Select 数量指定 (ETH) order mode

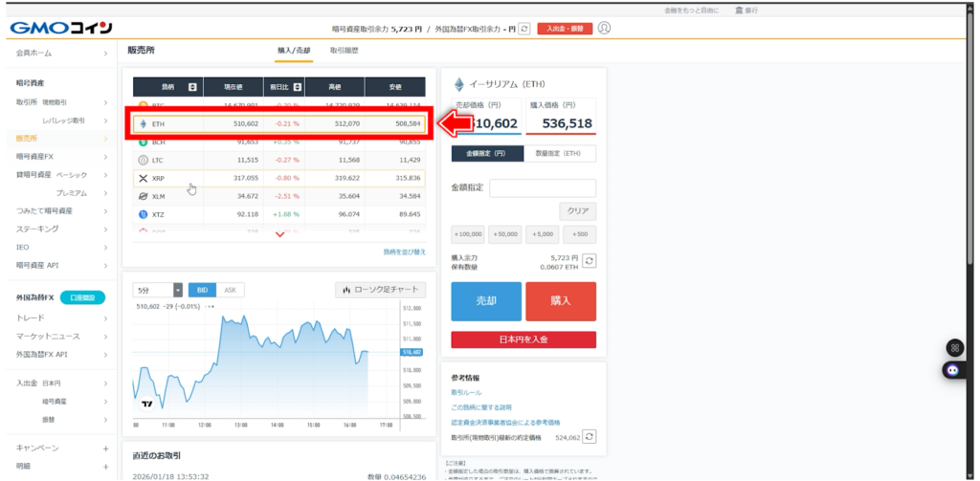pyautogui.click(x=560, y=153)
